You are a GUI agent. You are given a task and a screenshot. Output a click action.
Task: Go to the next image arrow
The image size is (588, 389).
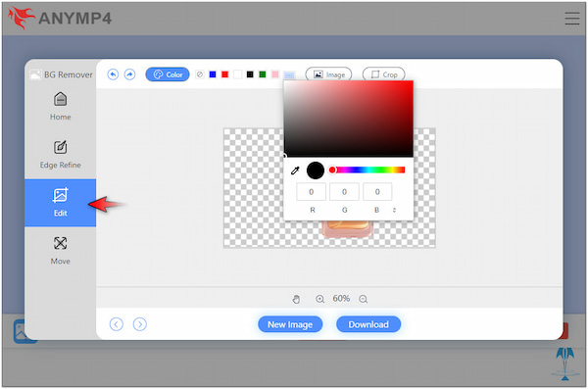(x=140, y=324)
